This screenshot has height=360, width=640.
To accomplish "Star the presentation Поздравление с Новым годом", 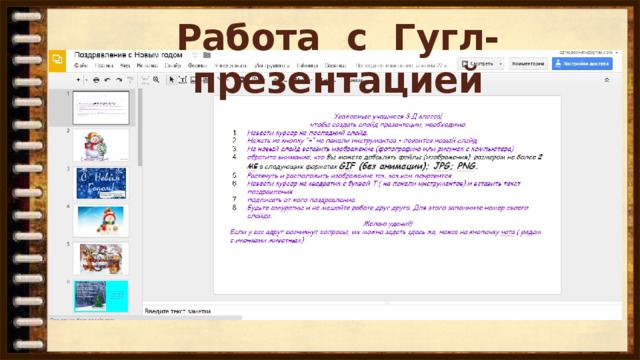I will tap(195, 55).
